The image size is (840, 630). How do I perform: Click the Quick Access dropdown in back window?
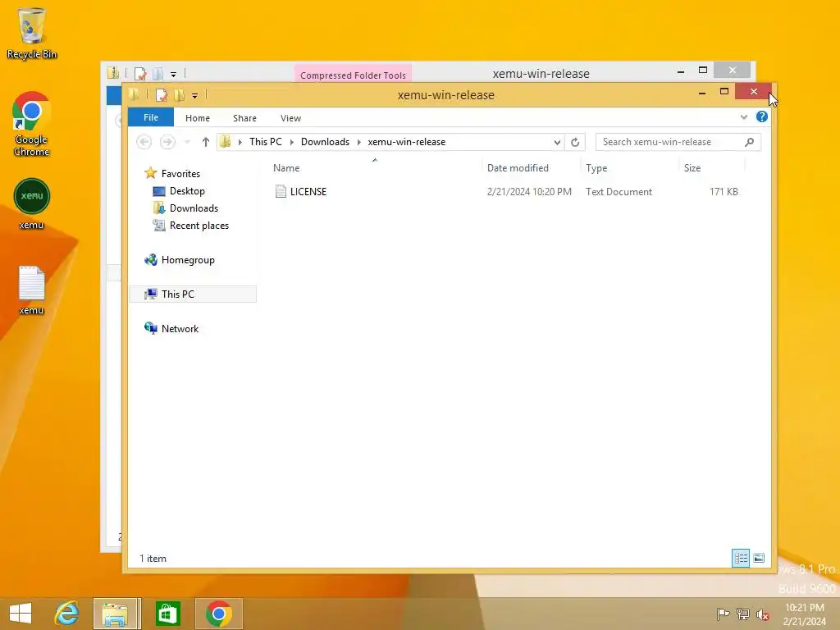click(173, 75)
